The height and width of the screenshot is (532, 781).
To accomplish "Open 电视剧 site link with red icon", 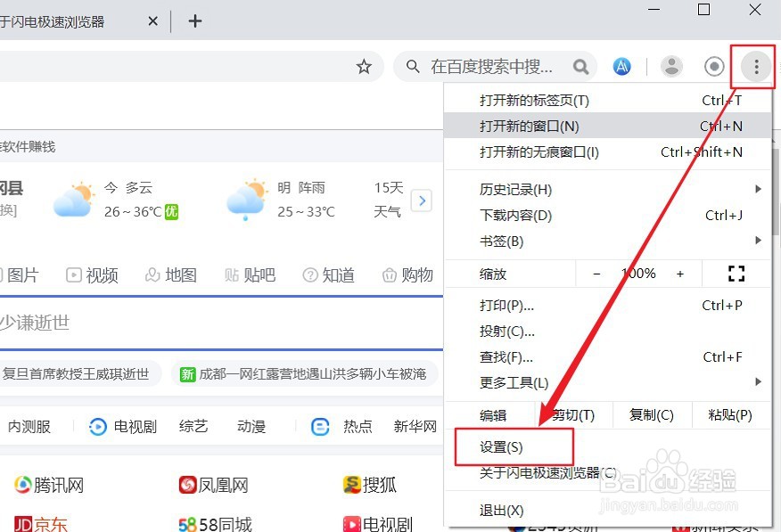I will point(377,524).
